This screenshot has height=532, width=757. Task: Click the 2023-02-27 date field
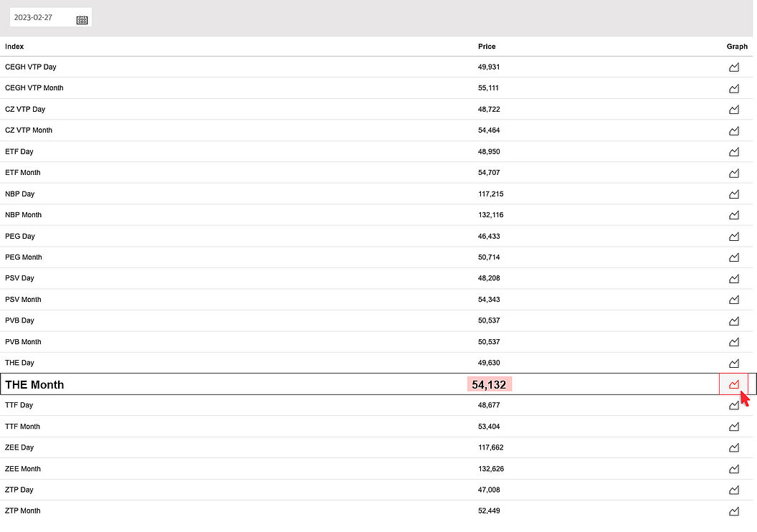[50, 17]
